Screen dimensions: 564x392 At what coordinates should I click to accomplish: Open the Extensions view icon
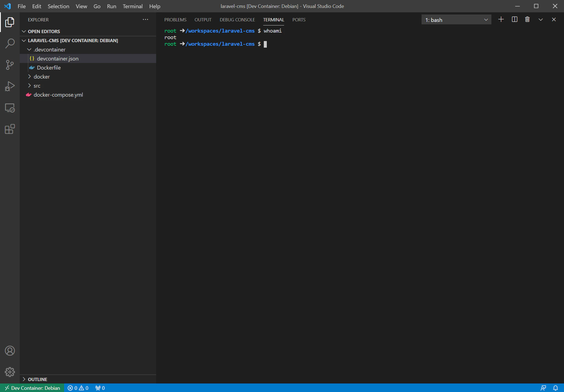point(10,129)
